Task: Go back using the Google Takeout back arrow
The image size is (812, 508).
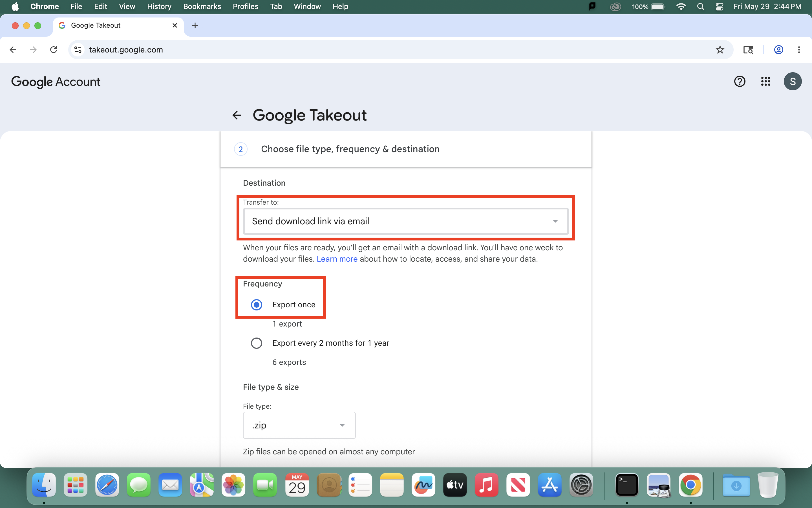Action: 237,115
